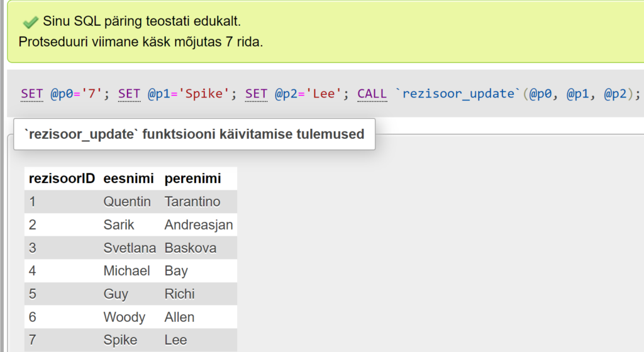Click the results legend titled 'funktsiooni käivitamise tulemused'
644x352 pixels.
click(194, 135)
